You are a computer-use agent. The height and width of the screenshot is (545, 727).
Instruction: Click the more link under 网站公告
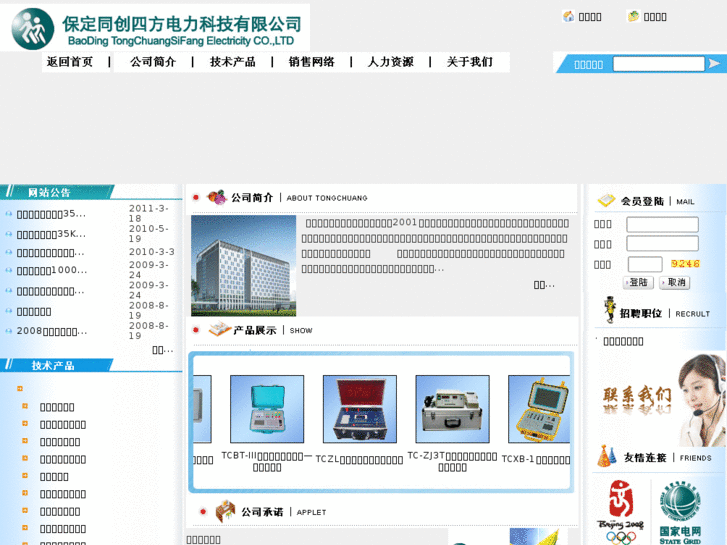[163, 350]
